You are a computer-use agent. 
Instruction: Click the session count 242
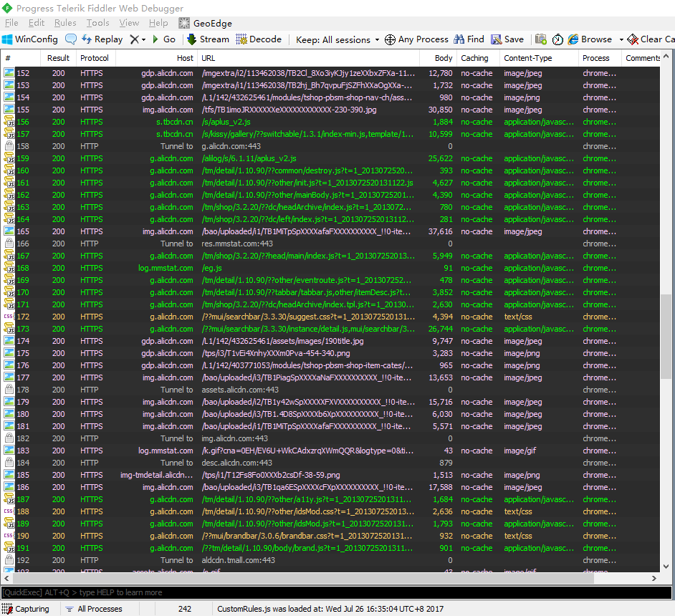[x=185, y=609]
